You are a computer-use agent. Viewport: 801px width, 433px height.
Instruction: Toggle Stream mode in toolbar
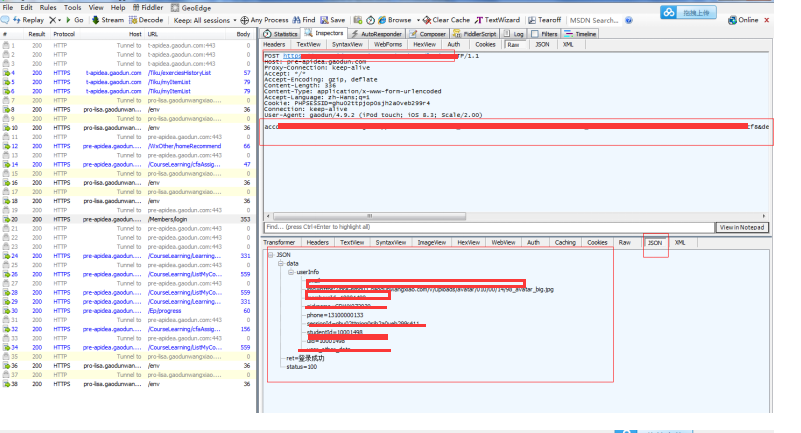pyautogui.click(x=108, y=20)
